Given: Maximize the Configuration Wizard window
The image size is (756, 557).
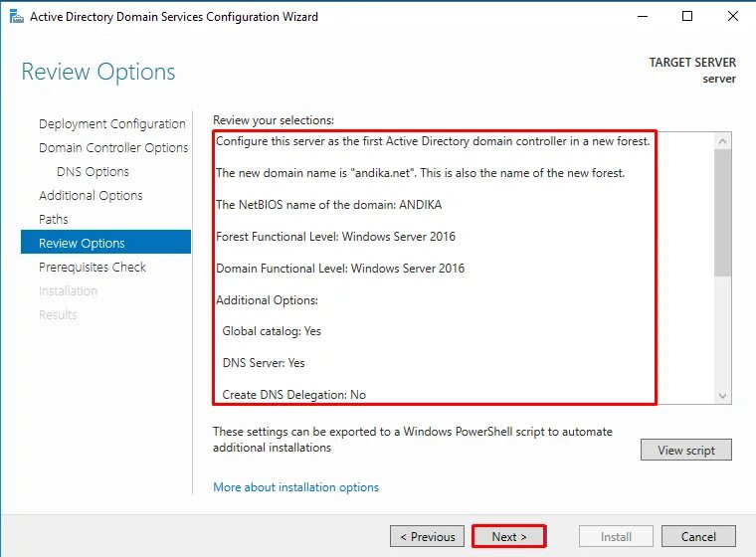Looking at the screenshot, I should (687, 16).
